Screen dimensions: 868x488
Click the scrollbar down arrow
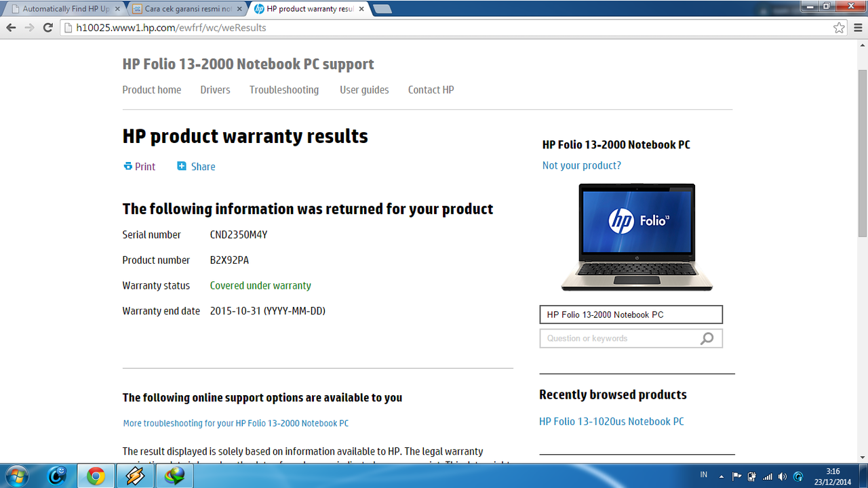tap(862, 457)
